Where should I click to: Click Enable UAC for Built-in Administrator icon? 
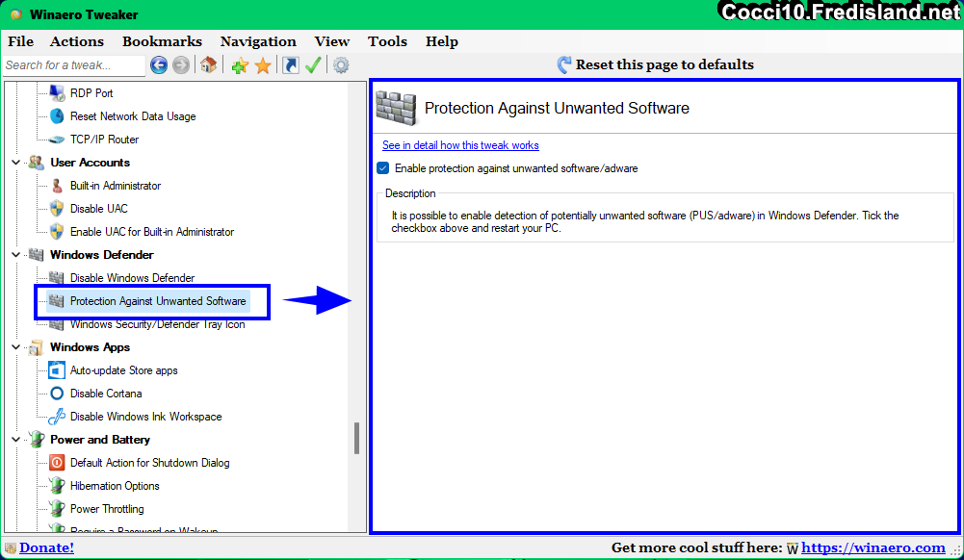pyautogui.click(x=57, y=232)
